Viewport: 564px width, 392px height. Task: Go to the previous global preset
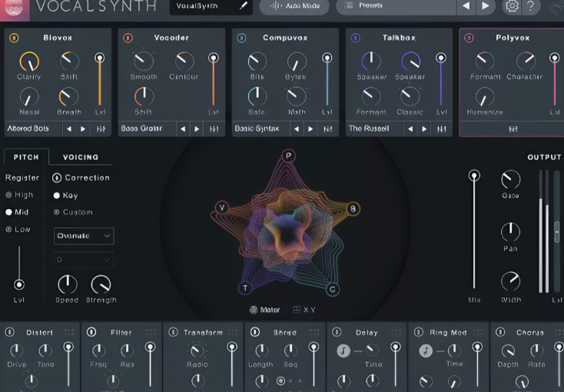[x=466, y=5]
